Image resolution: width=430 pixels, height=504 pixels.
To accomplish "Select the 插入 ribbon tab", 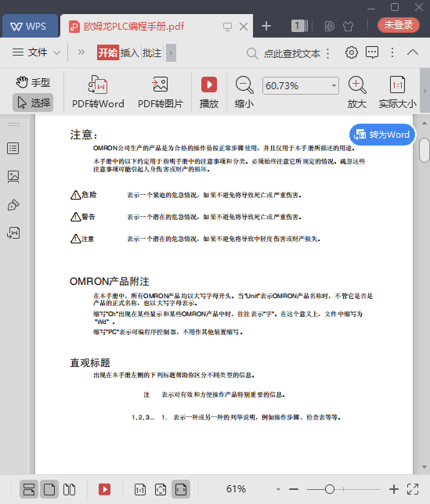I will click(x=130, y=52).
